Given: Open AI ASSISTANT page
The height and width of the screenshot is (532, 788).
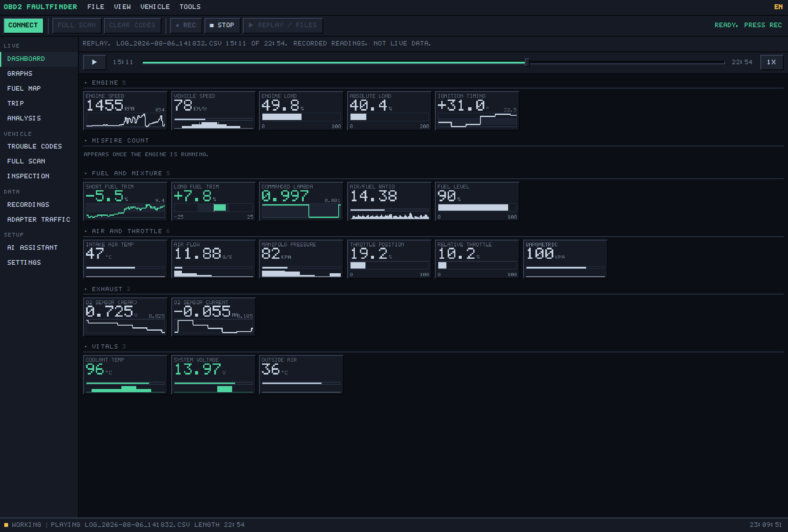Looking at the screenshot, I should [x=39, y=248].
